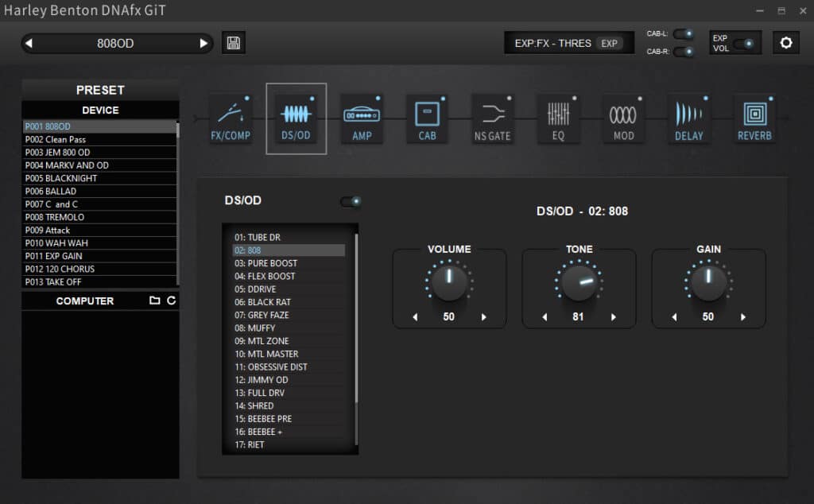
Task: Go to previous preset arrow
Action: (x=29, y=43)
